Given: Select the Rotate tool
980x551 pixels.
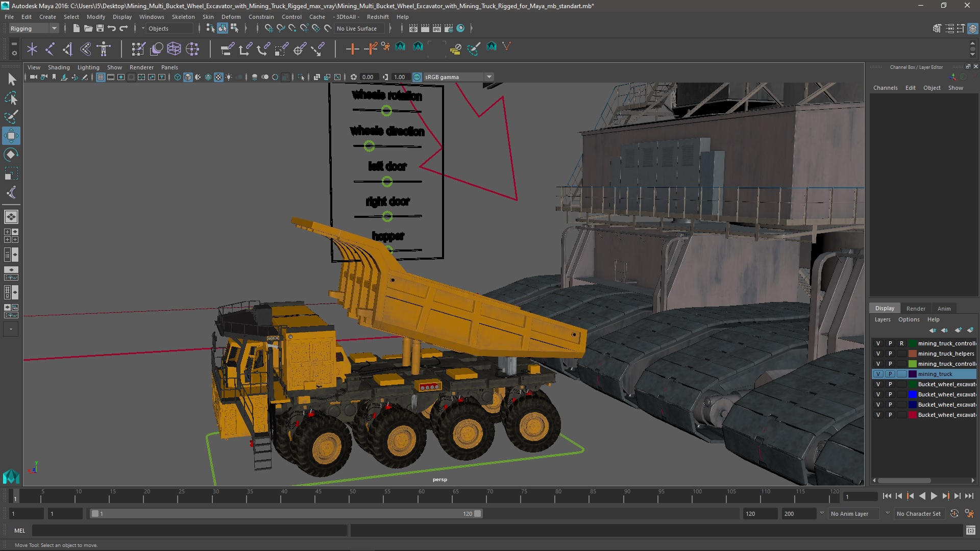Looking at the screenshot, I should [11, 155].
